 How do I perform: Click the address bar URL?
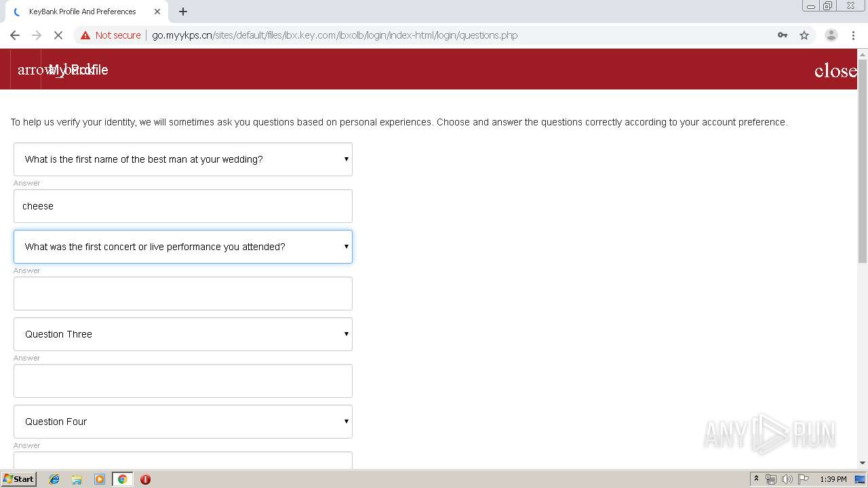(x=334, y=35)
